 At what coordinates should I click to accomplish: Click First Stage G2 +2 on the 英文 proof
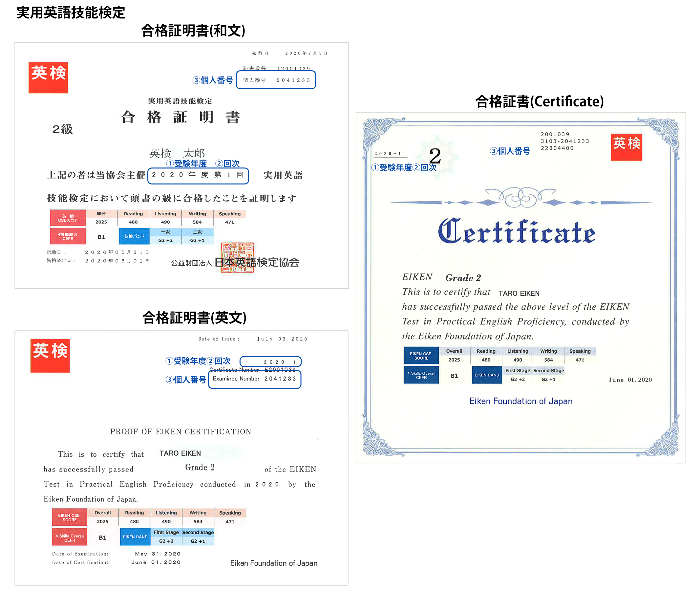click(x=166, y=541)
